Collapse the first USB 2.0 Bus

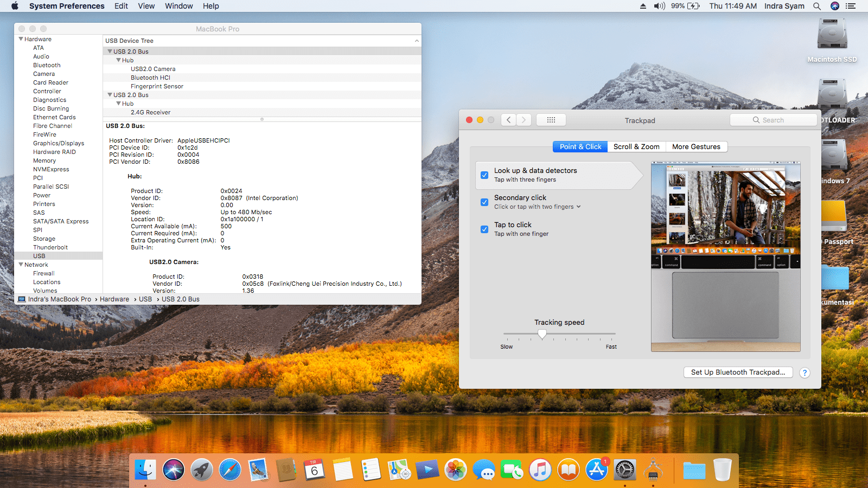point(110,52)
